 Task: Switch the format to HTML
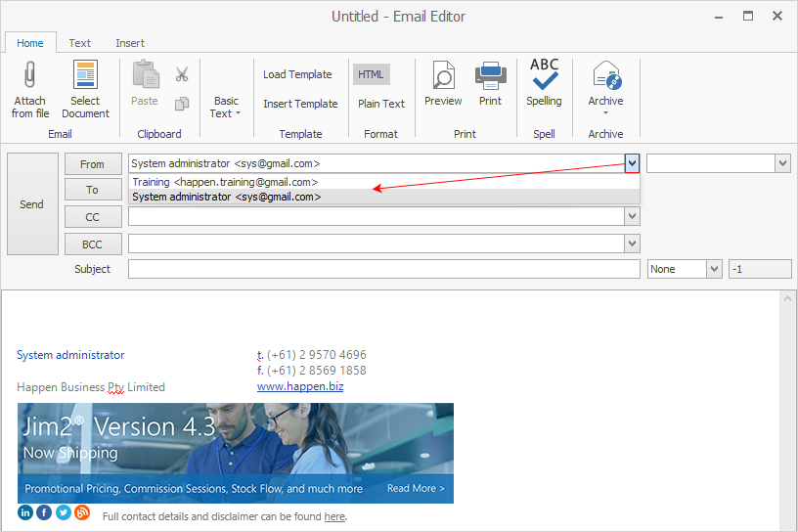coord(371,74)
